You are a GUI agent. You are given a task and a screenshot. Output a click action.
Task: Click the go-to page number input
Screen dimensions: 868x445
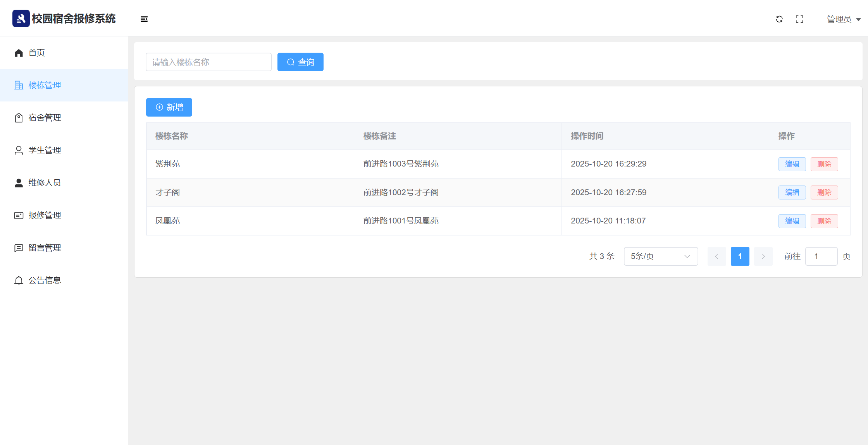point(821,256)
